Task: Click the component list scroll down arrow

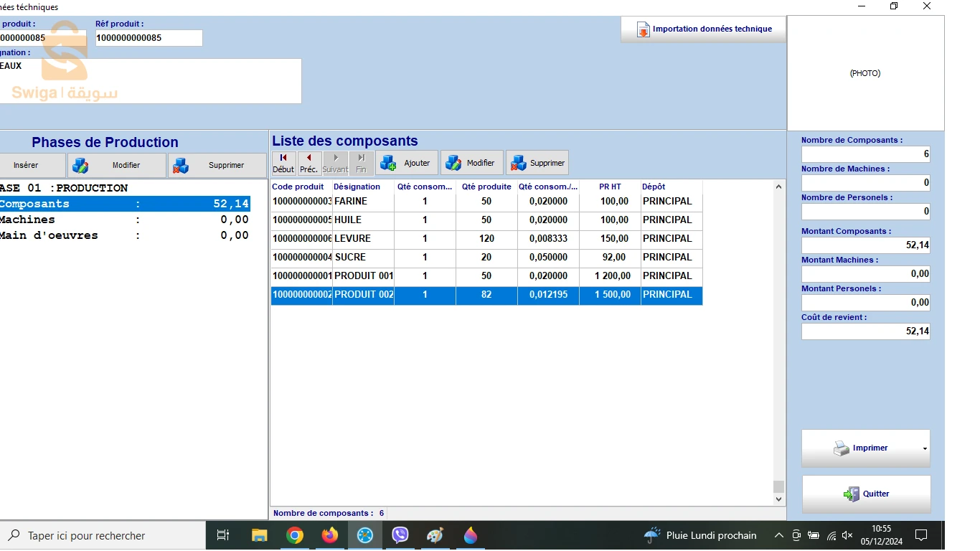Action: 779,499
